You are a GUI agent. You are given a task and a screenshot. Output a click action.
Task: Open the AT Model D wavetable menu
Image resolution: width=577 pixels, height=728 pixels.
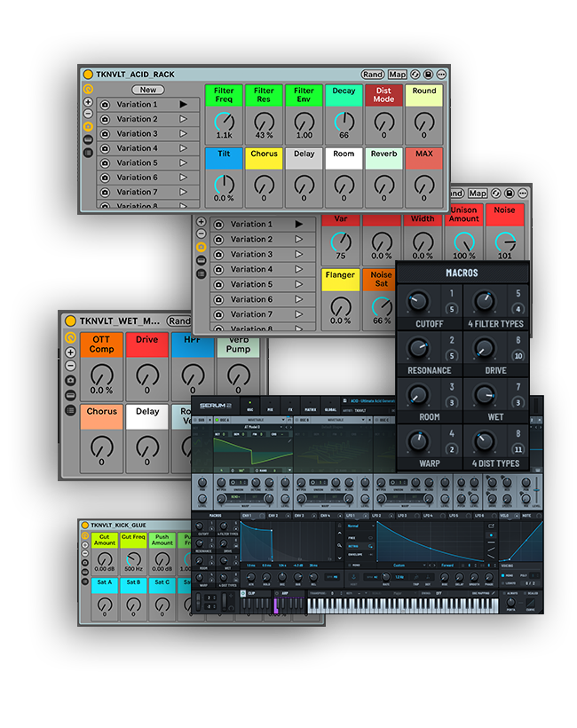(252, 427)
